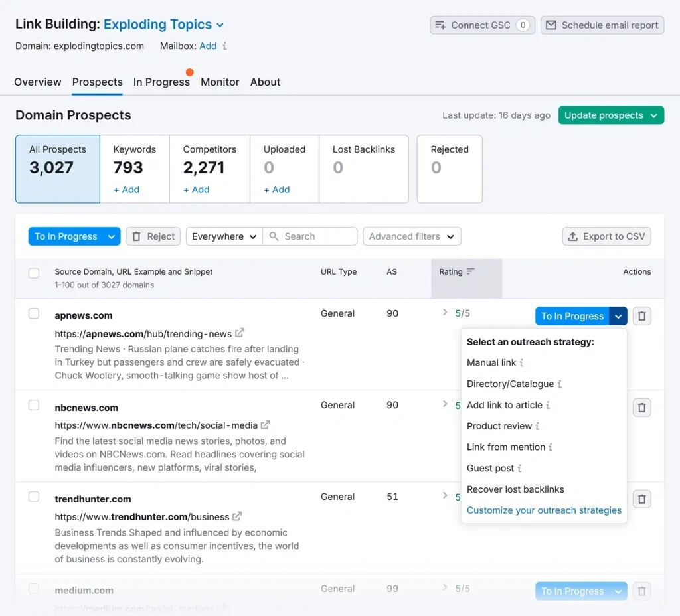Image resolution: width=680 pixels, height=616 pixels.
Task: Delete nbcnews.com prospect with trash icon
Action: tap(642, 408)
